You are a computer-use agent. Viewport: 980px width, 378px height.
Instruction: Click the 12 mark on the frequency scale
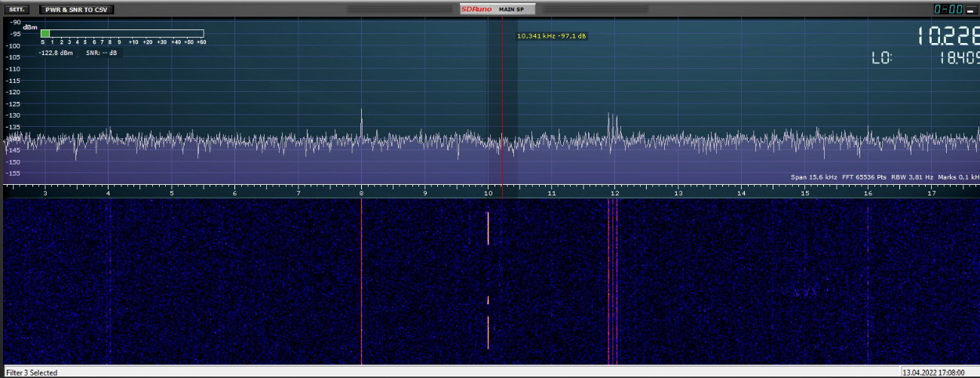tap(614, 193)
